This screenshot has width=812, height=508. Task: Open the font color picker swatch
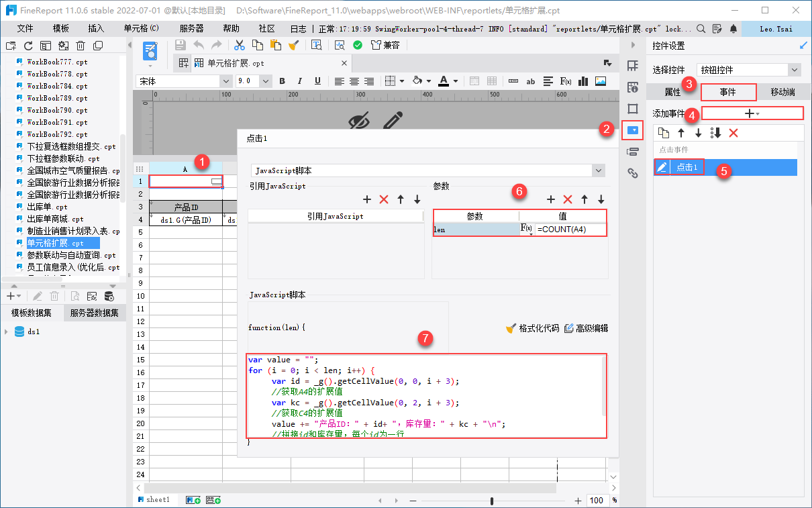pos(444,81)
